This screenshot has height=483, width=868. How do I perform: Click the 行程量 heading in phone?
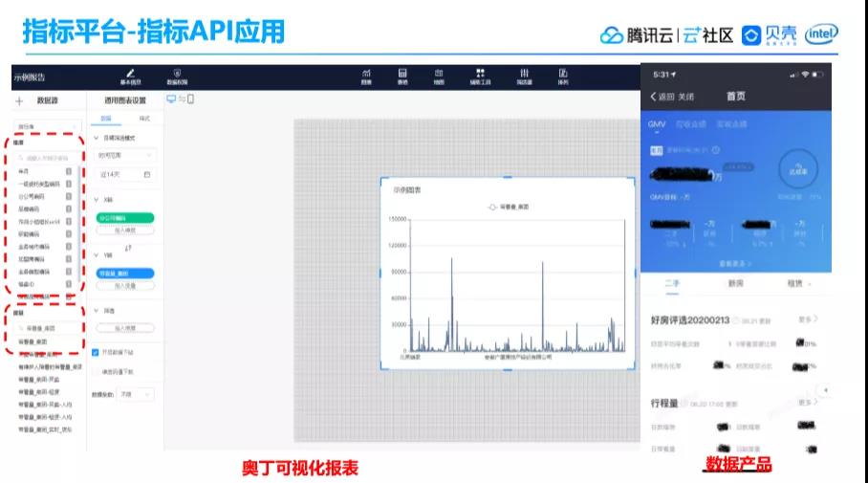point(664,403)
